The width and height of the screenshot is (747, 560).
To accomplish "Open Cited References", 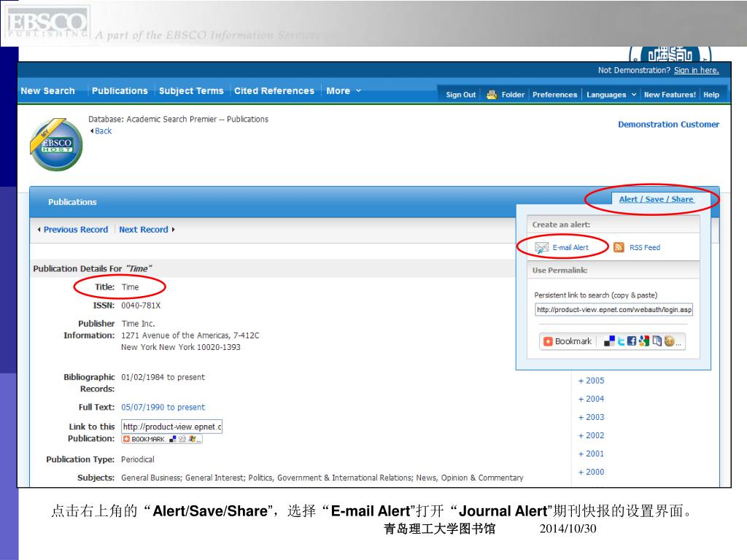I will click(x=274, y=91).
